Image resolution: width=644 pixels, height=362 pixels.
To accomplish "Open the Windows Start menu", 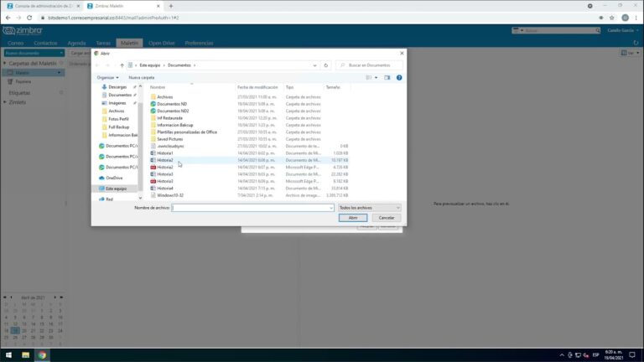I will tap(8, 355).
